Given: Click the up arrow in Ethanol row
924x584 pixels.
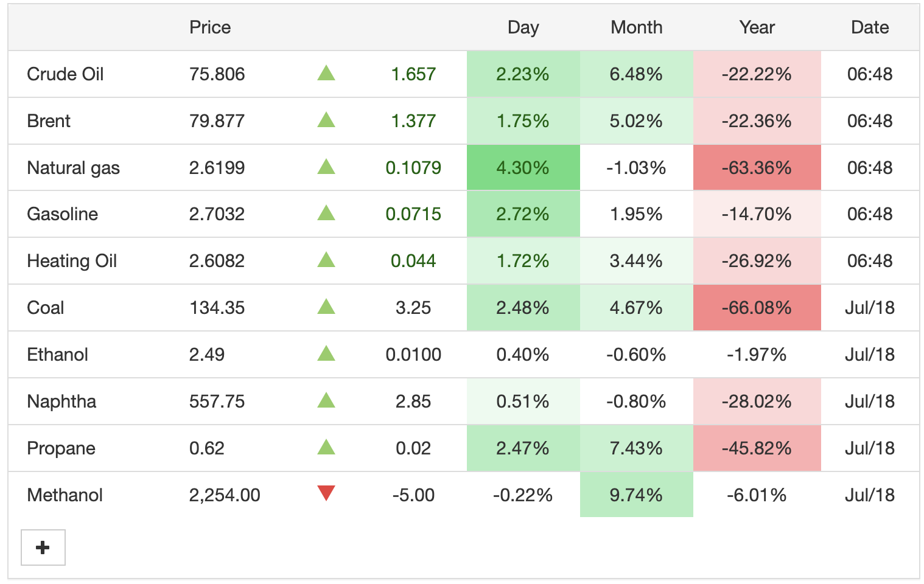Looking at the screenshot, I should coord(326,353).
